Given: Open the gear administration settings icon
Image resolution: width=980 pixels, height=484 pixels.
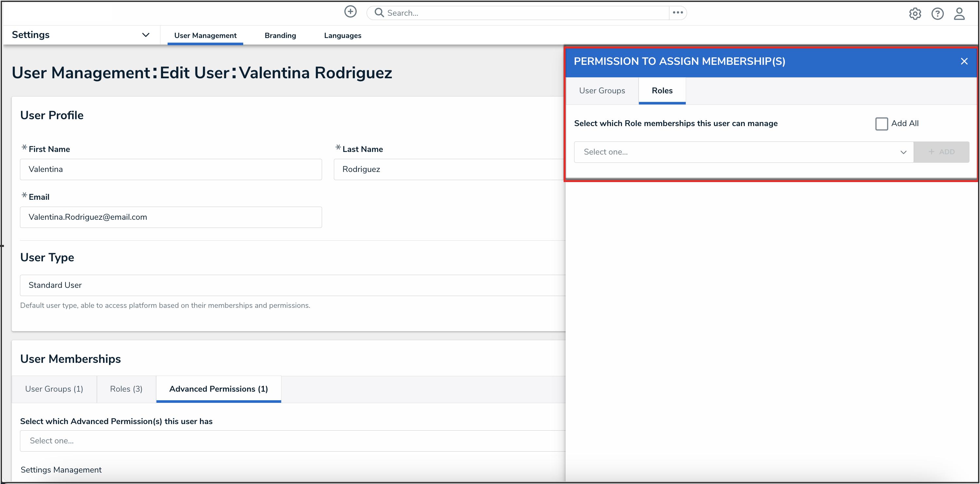Looking at the screenshot, I should click(x=915, y=14).
